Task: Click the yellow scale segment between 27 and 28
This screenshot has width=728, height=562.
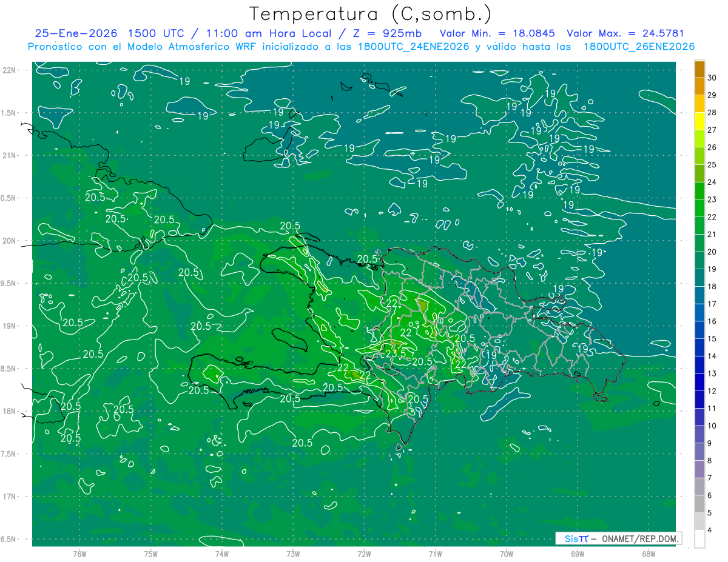Action: pyautogui.click(x=699, y=121)
